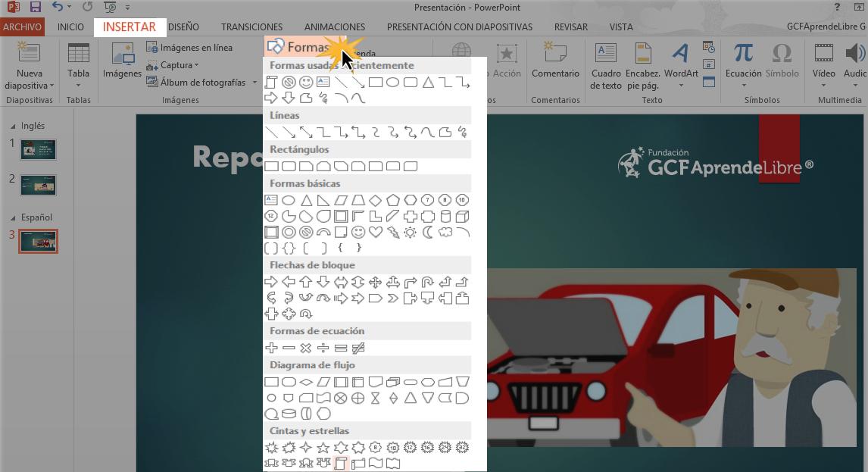The image size is (868, 472).
Task: Pick the four-way arrow in Flechas de bloque
Action: tap(376, 282)
